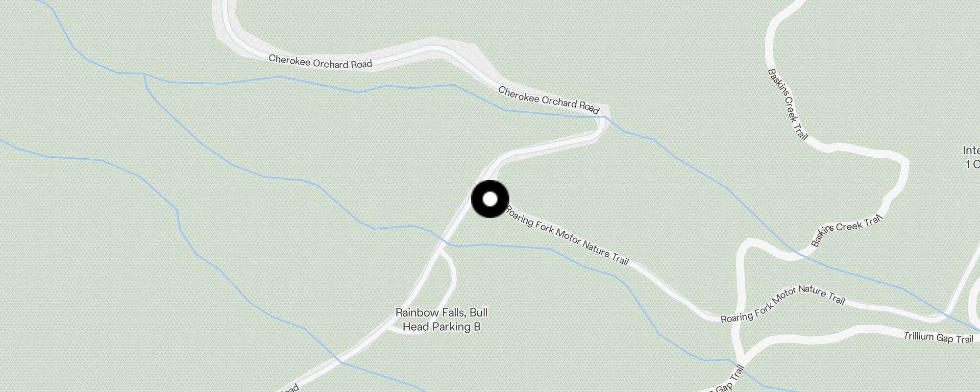980x392 pixels.
Task: Click the Cherokee Orchard Road label near the bend
Action: pyautogui.click(x=549, y=99)
